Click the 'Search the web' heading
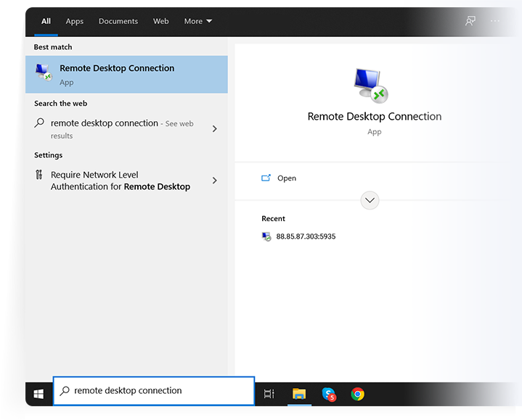 point(60,104)
